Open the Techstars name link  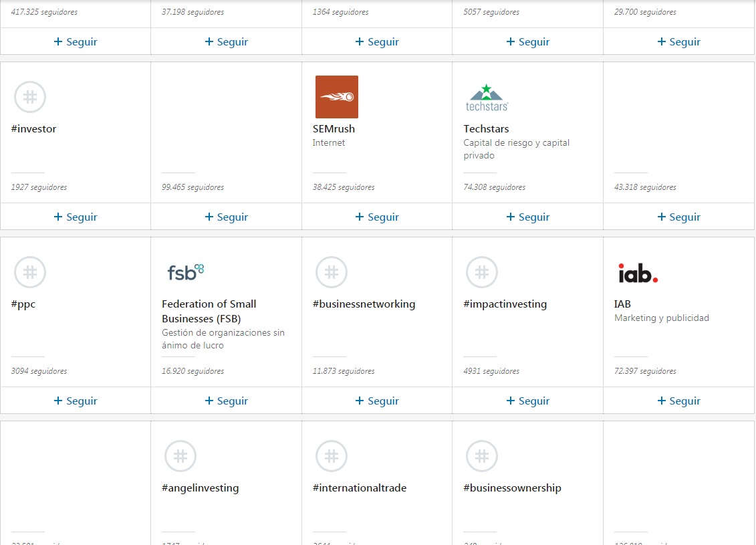coord(486,129)
